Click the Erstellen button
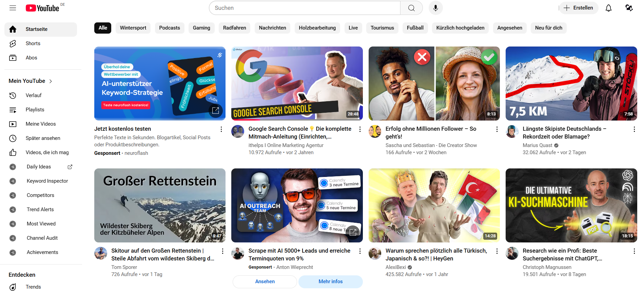The image size is (644, 291). tap(579, 8)
